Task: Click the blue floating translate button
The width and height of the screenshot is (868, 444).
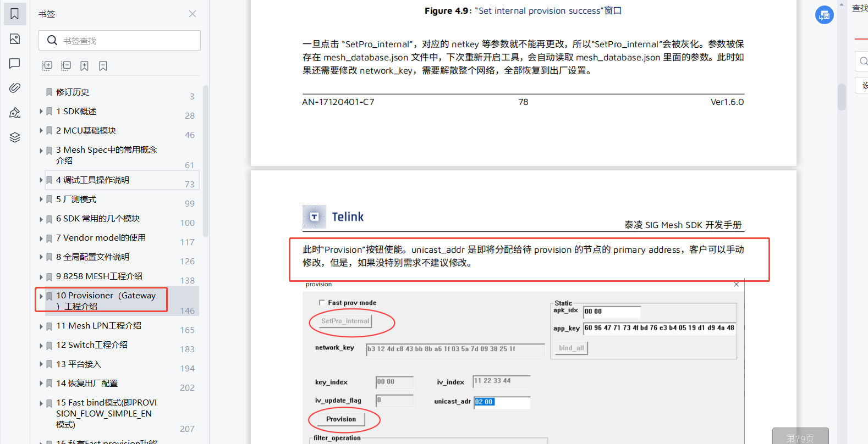Action: point(824,15)
